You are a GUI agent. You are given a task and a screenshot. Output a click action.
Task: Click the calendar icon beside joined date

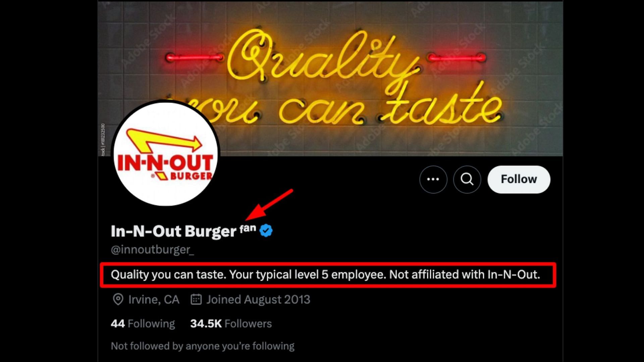click(x=196, y=299)
